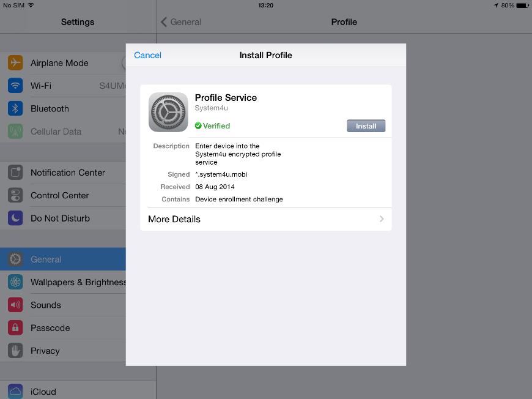Tap the Cellular Data icon

[15, 132]
